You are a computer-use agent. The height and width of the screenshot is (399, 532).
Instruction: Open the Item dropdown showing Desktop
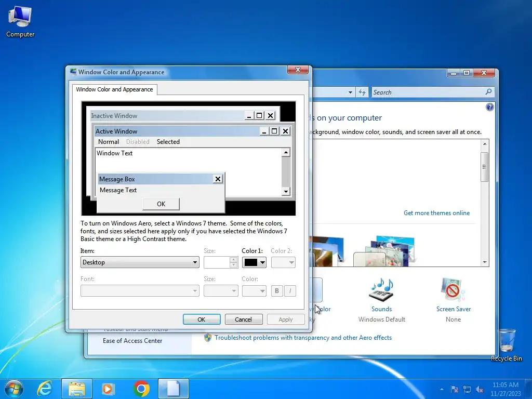coord(140,262)
